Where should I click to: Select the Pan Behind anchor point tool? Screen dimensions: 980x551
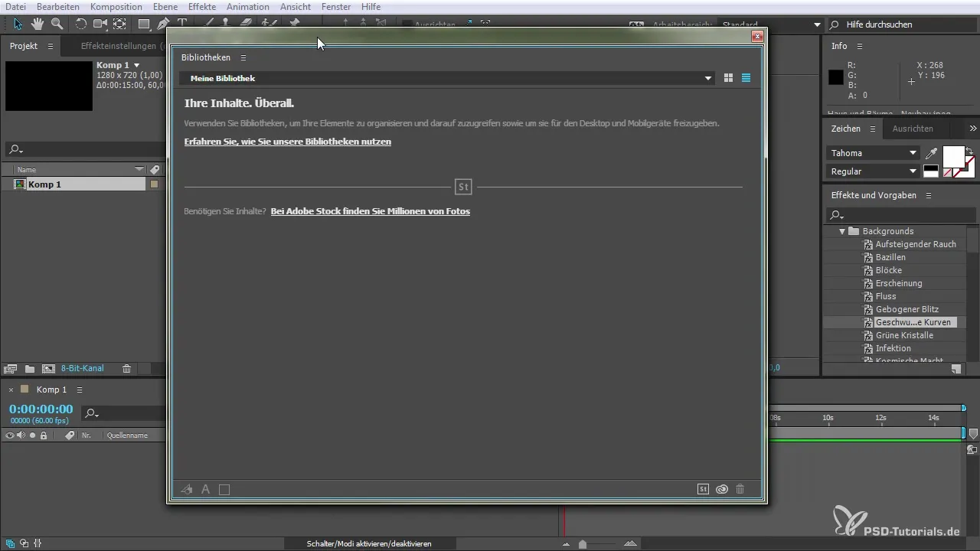coord(119,24)
